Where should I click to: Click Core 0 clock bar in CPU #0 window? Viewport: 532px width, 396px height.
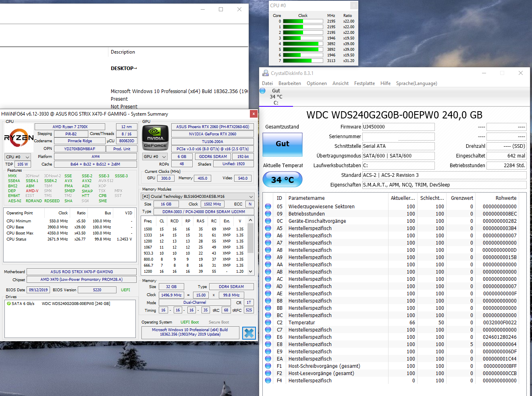pos(303,21)
